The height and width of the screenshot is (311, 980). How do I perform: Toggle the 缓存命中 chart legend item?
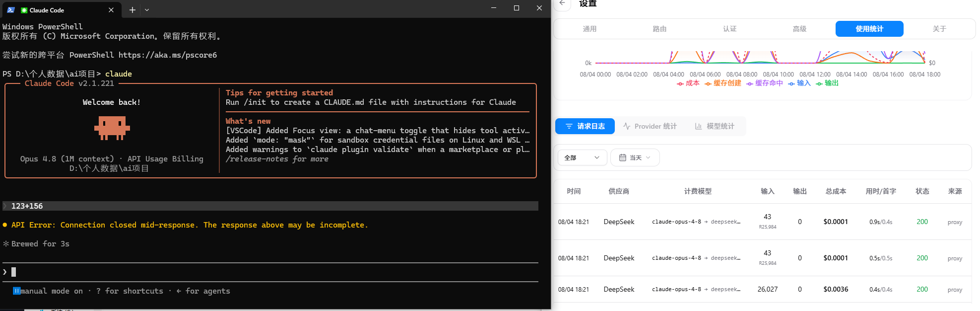765,83
